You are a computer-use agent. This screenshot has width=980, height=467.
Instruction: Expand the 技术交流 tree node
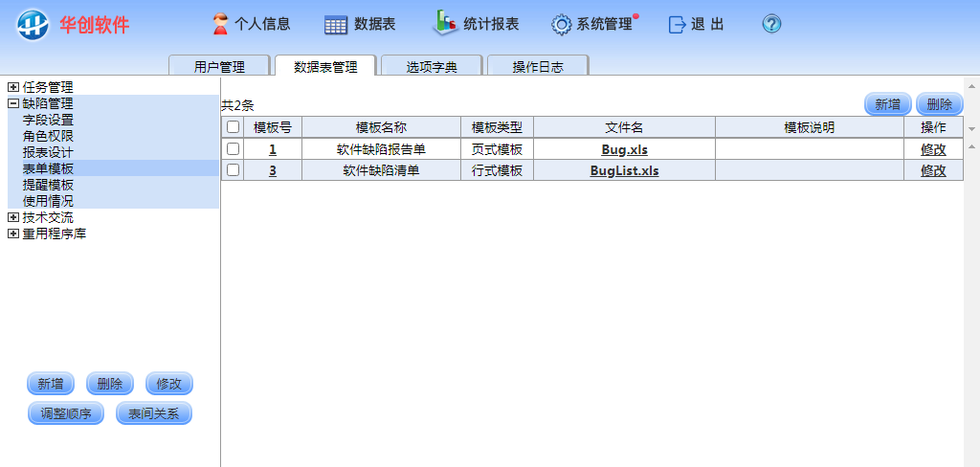pos(13,217)
